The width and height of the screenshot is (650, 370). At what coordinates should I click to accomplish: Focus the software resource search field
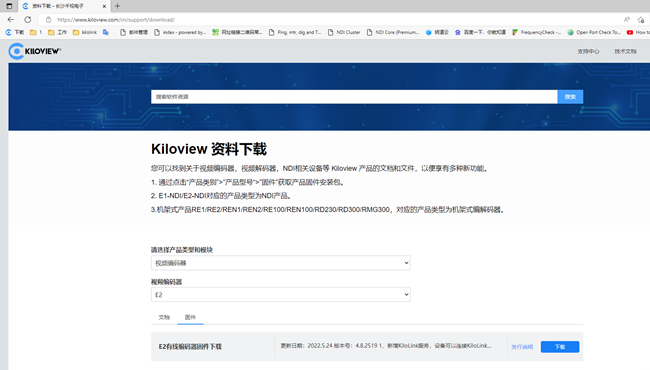click(x=354, y=97)
